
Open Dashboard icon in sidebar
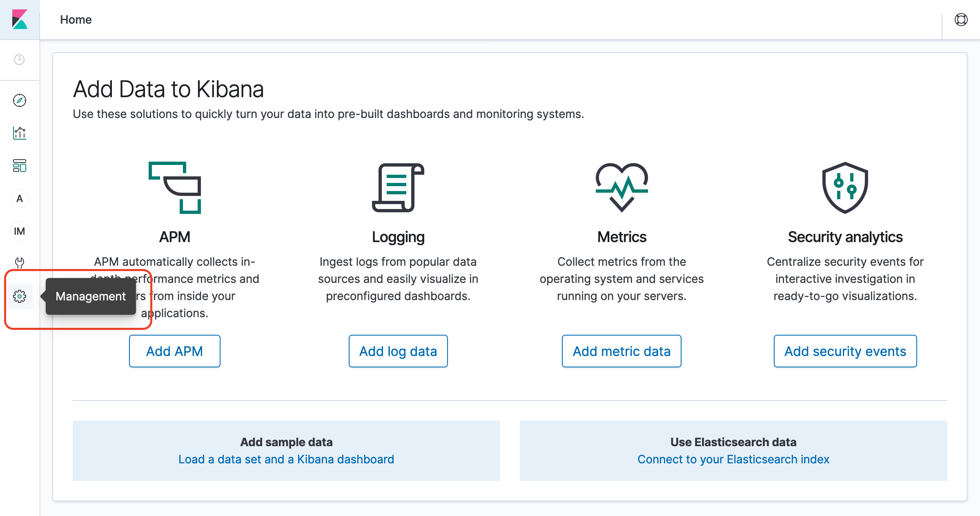coord(20,166)
